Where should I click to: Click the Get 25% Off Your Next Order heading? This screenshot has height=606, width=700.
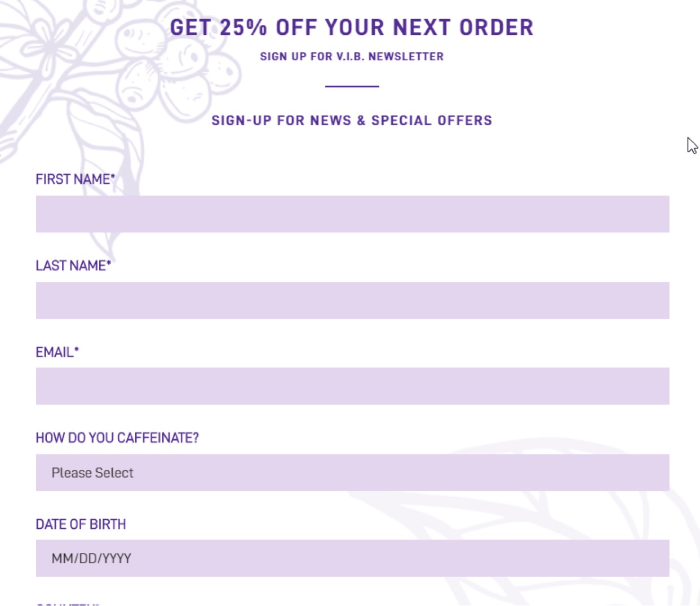pyautogui.click(x=352, y=28)
